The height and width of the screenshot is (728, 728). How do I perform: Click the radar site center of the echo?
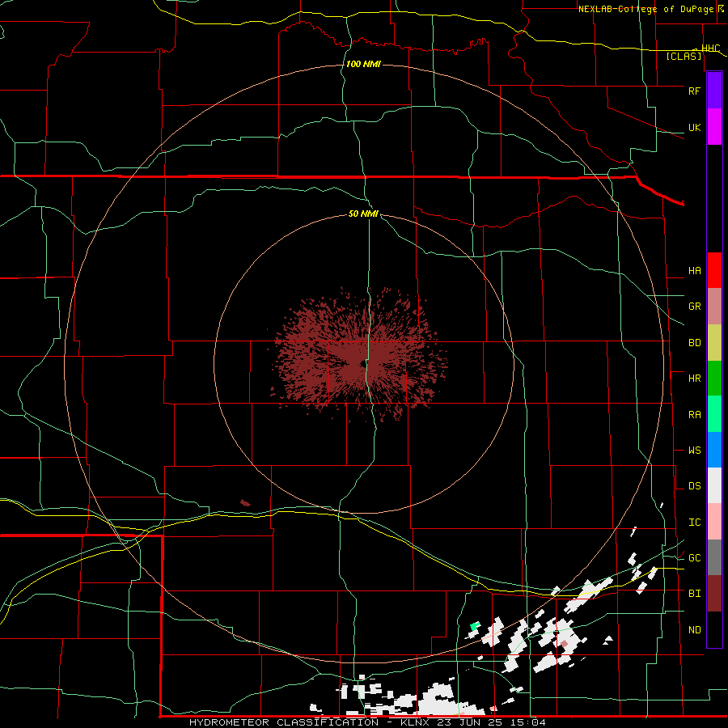coord(363,363)
